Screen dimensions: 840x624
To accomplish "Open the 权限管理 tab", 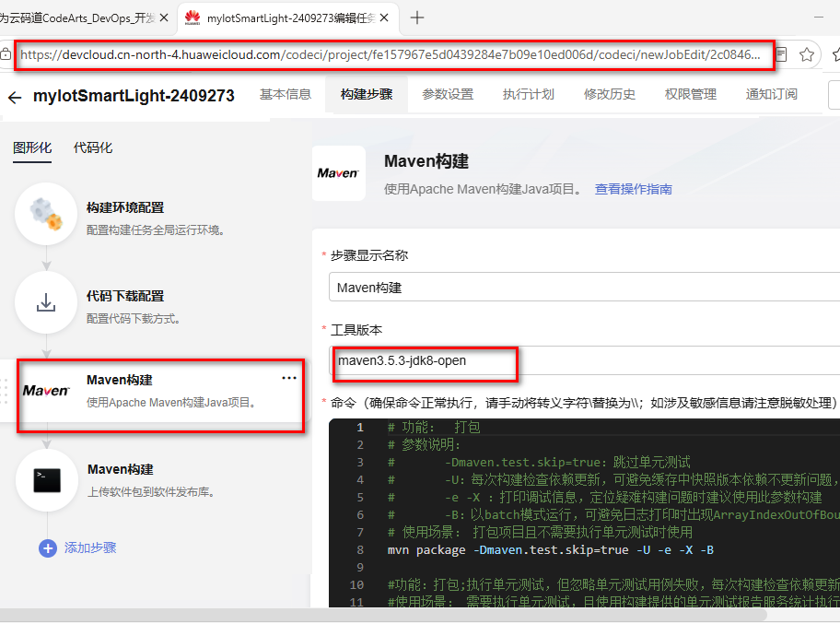I will point(691,94).
